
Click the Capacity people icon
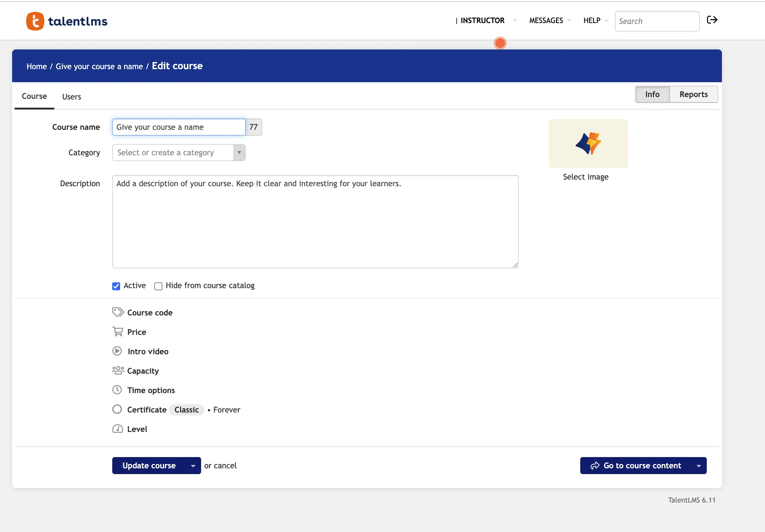point(118,370)
